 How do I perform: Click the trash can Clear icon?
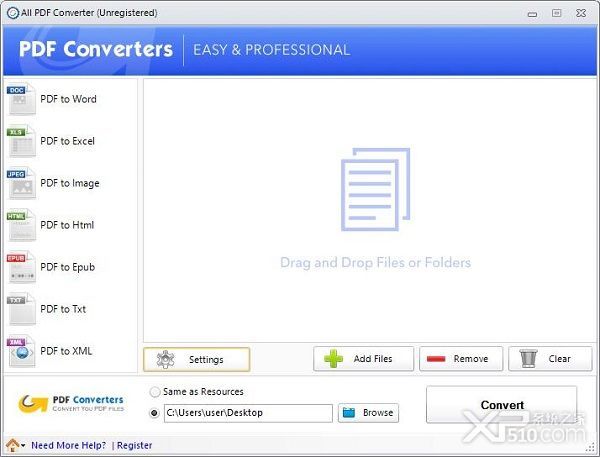click(x=528, y=359)
